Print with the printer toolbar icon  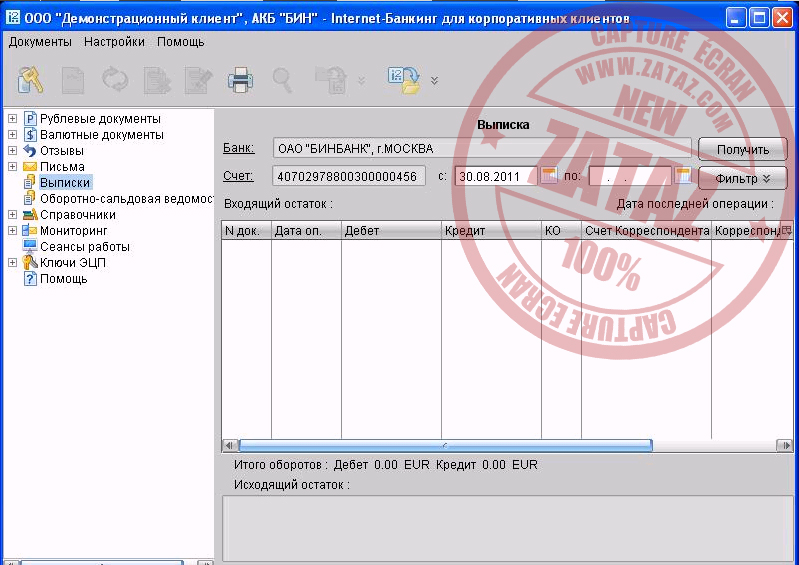click(x=240, y=80)
